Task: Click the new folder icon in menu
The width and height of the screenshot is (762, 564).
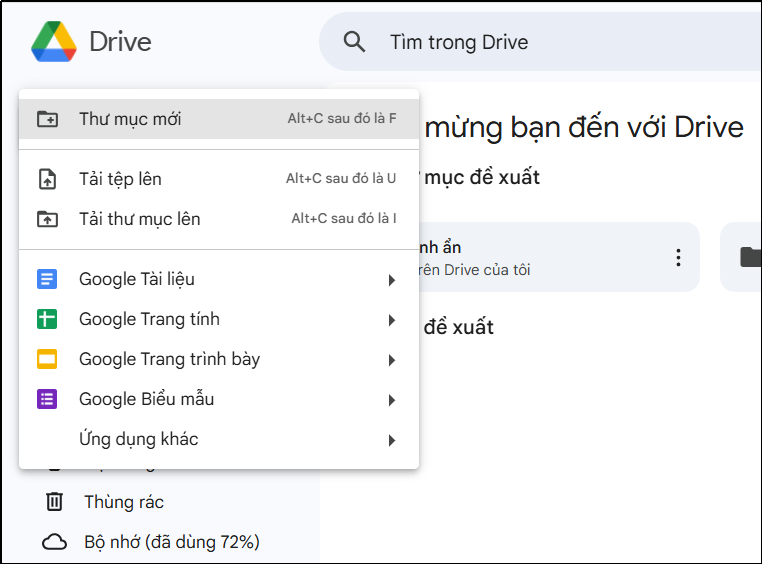Action: [x=48, y=119]
